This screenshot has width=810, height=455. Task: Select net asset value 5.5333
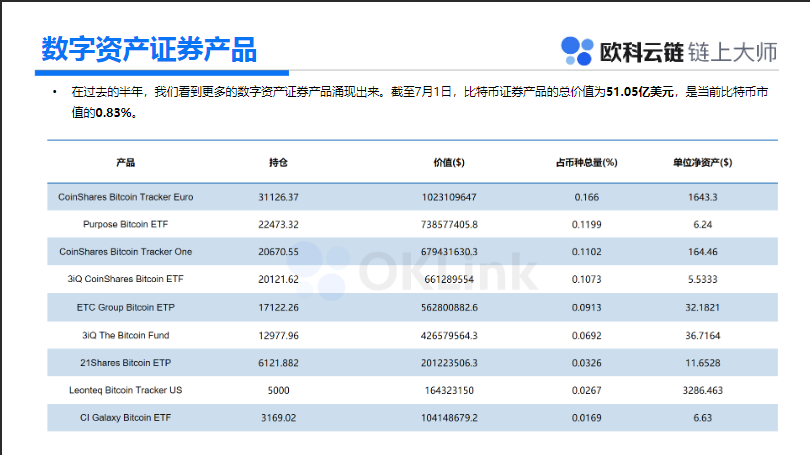[703, 279]
